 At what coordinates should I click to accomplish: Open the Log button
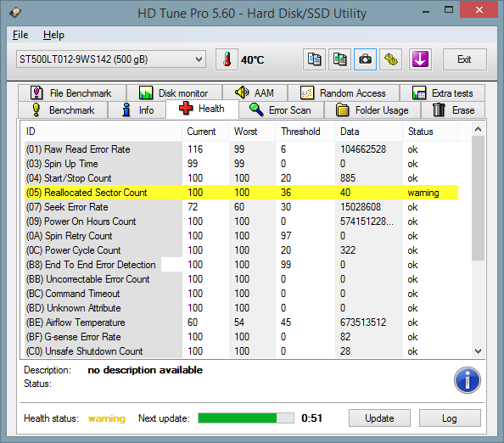(450, 418)
